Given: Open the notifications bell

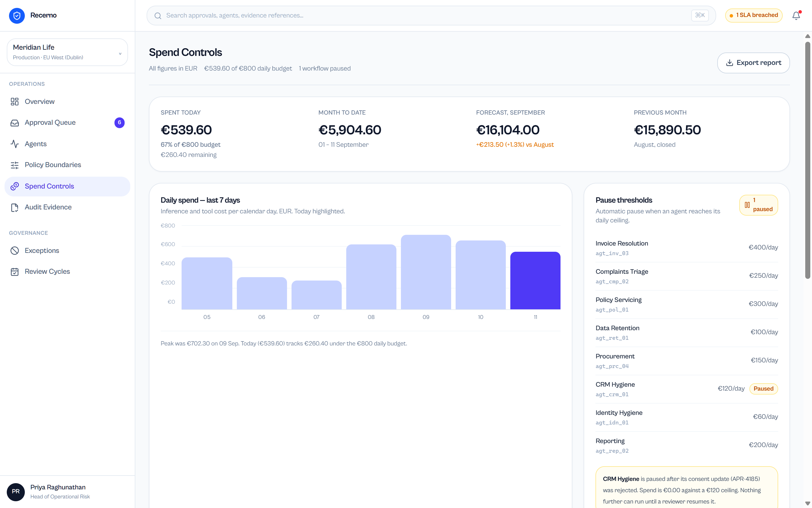Looking at the screenshot, I should tap(796, 16).
